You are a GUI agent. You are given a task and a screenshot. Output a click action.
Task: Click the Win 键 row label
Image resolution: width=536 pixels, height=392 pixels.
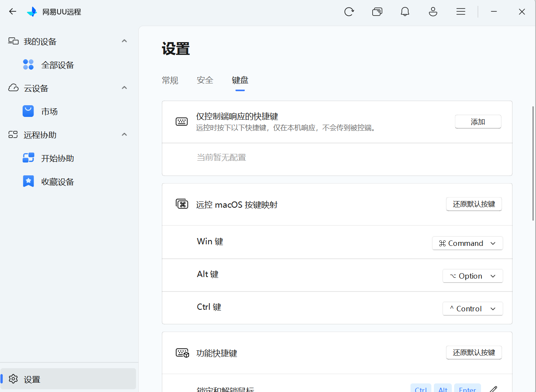(210, 241)
